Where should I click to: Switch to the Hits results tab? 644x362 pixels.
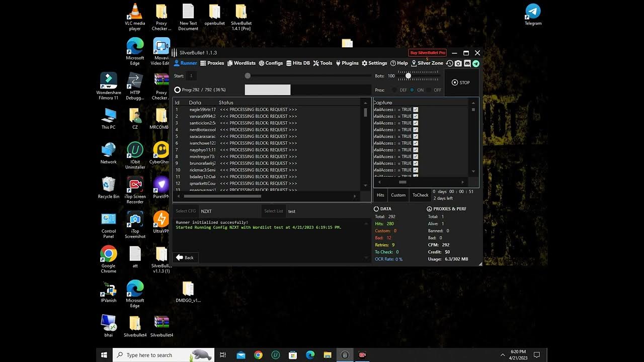coord(380,195)
